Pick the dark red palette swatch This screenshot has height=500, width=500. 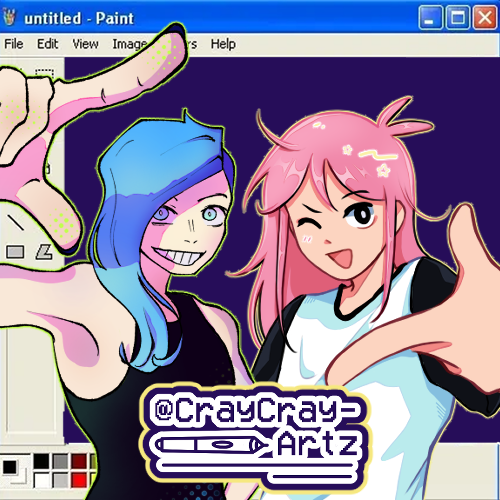click(79, 462)
